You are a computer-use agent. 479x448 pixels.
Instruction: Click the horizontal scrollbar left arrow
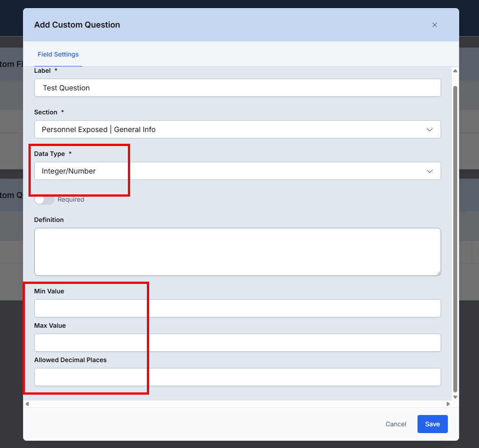tap(27, 404)
